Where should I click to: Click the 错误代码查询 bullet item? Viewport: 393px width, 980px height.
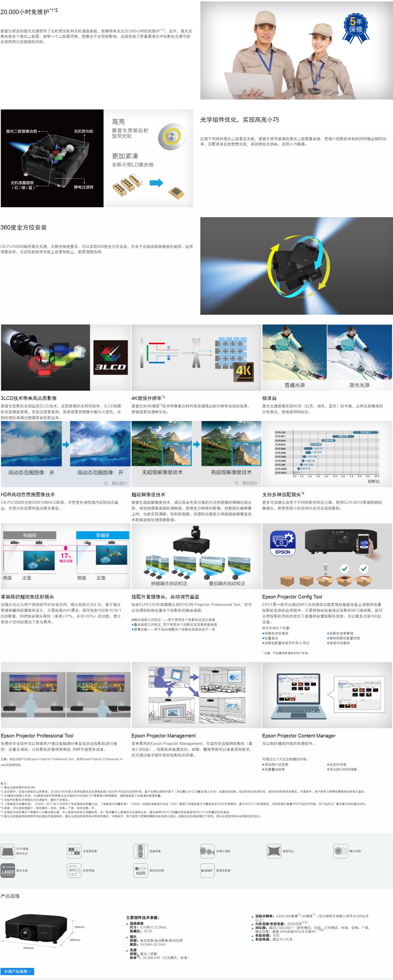click(x=338, y=643)
